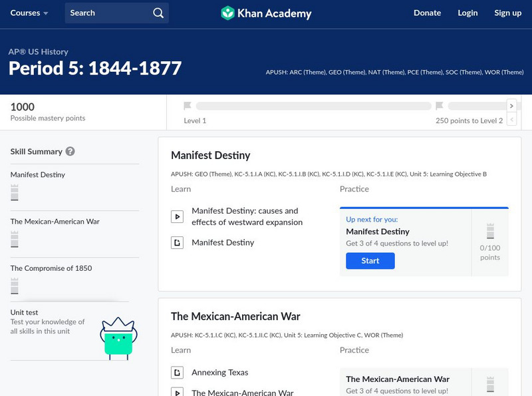
Task: Go to Khan Academy home via title text
Action: (274, 13)
